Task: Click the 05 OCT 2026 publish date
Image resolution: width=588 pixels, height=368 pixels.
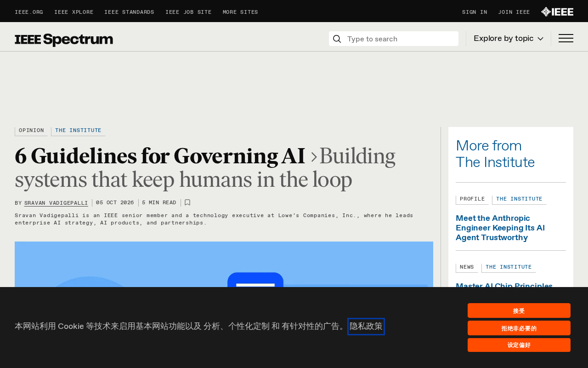Action: click(x=115, y=203)
